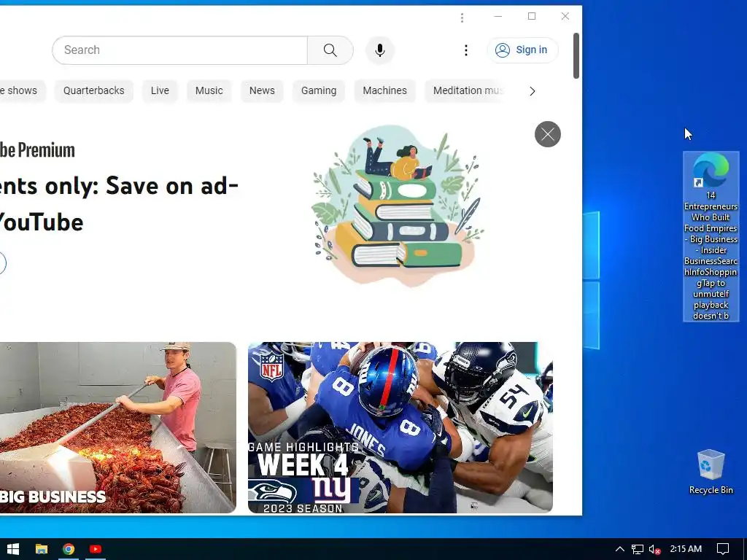Select the News chip
Viewport: 747px width, 560px height.
[x=262, y=90]
